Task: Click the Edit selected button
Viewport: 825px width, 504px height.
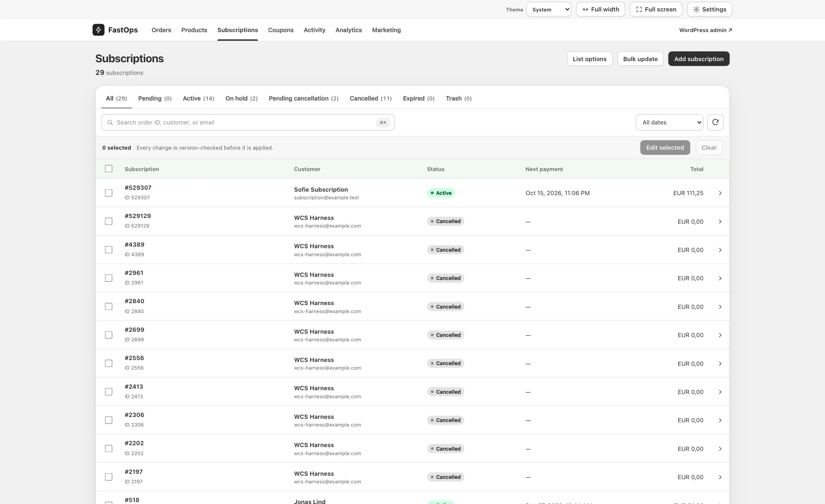Action: [x=665, y=147]
